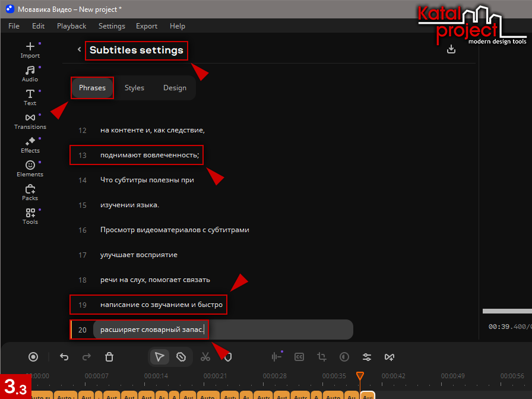Toggle the arrow selection tool
The width and height of the screenshot is (532, 399).
(159, 357)
